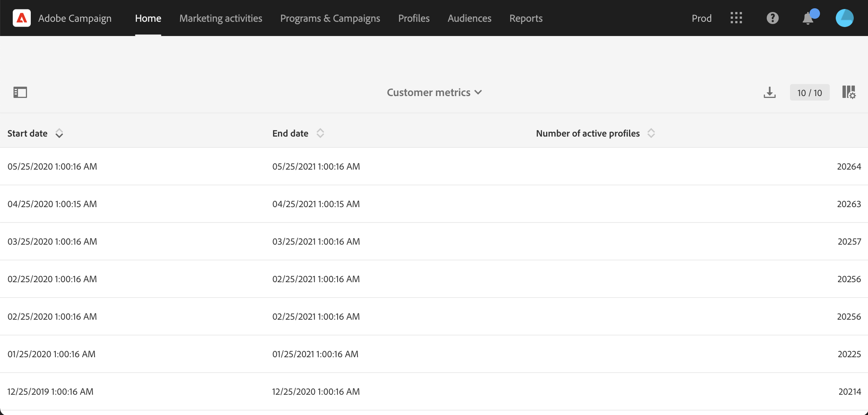
Task: Open the Audiences tab
Action: click(x=469, y=18)
